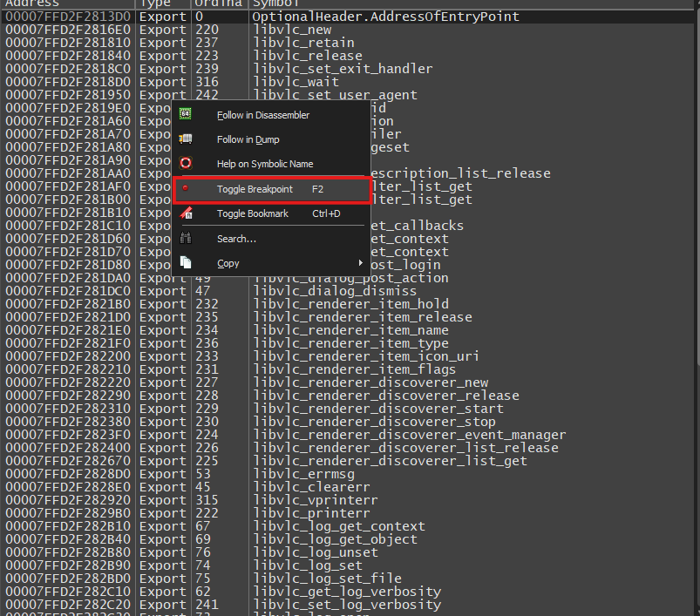Select the libvlc_log_set symbol row
The height and width of the screenshot is (616, 700).
[x=348, y=565]
